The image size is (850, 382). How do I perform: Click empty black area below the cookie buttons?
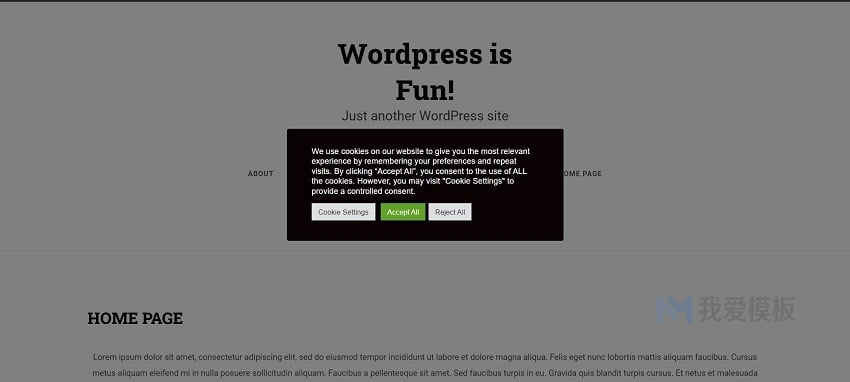pyautogui.click(x=425, y=230)
